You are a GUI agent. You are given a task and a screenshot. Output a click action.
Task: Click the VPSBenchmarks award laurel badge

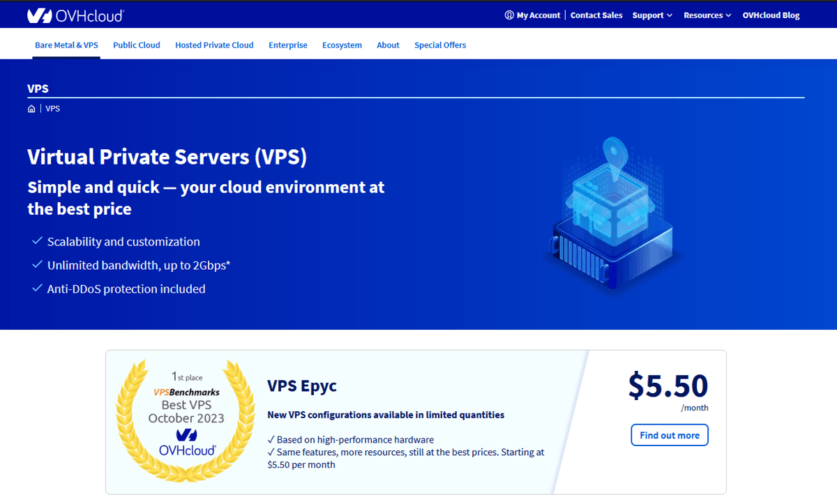[x=186, y=422]
